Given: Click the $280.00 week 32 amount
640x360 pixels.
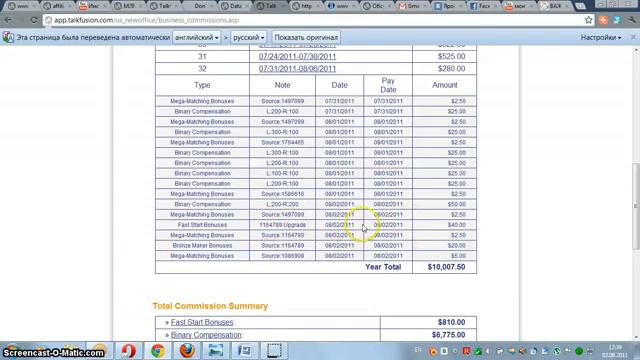Looking at the screenshot, I should click(x=451, y=69).
